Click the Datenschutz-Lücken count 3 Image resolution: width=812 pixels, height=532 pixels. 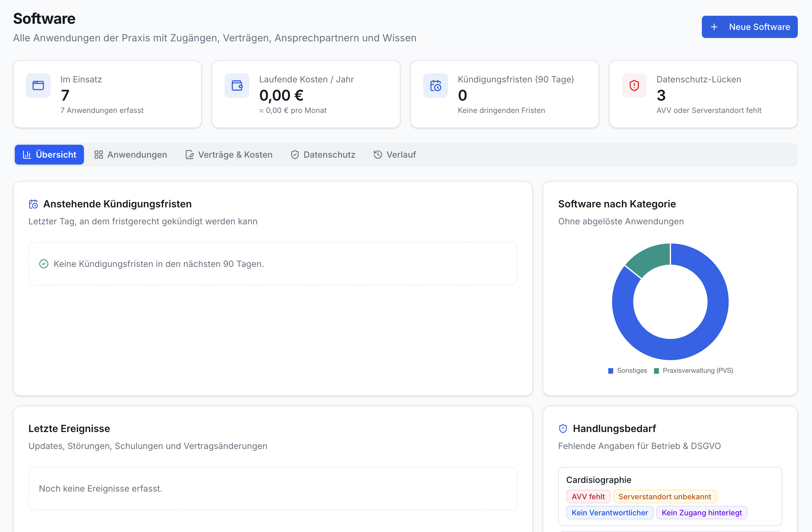[x=661, y=95]
